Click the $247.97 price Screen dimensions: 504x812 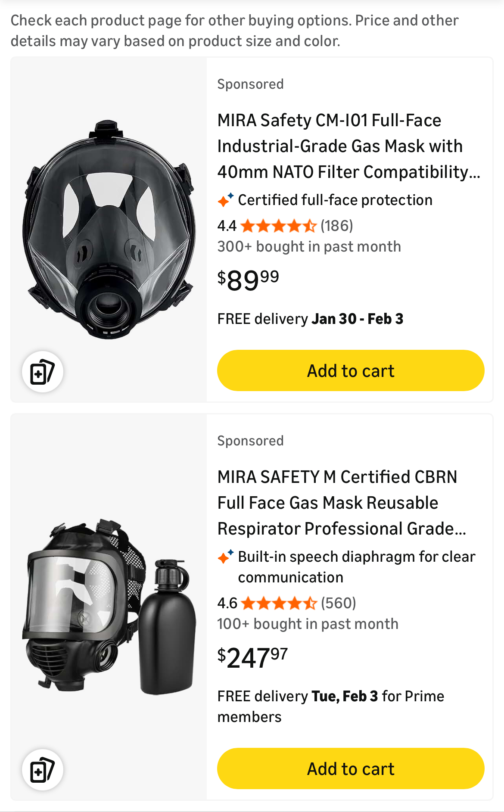252,657
